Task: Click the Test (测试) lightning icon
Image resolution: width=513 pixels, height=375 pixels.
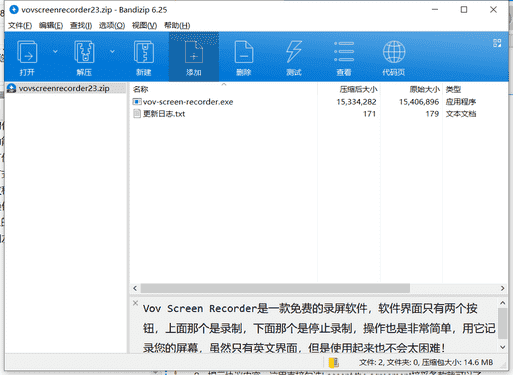Action: point(294,52)
